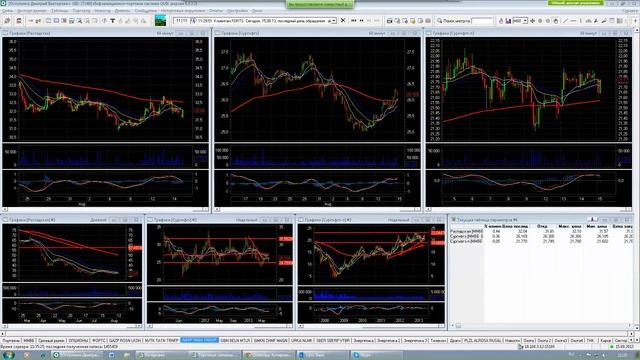Switch to the Новости tab
The width and height of the screenshot is (640, 360).
(512, 340)
